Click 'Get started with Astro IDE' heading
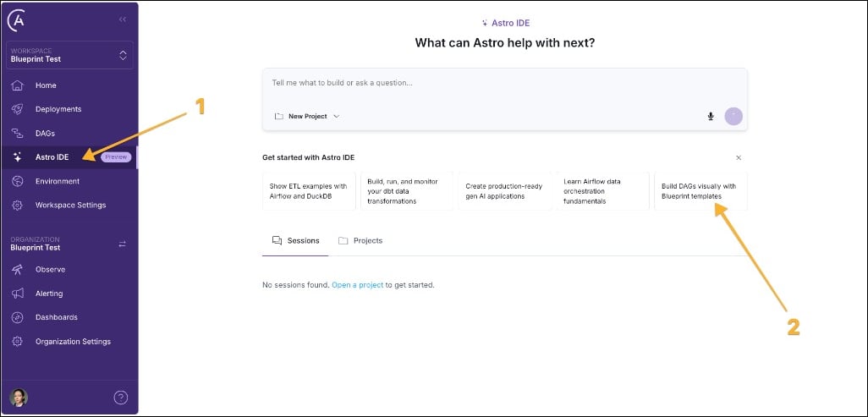This screenshot has height=417, width=868. pyautogui.click(x=308, y=158)
